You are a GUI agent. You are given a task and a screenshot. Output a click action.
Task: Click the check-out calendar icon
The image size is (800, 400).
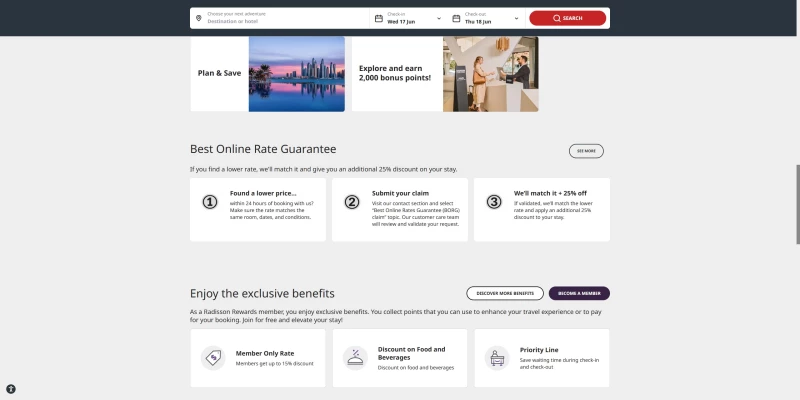pyautogui.click(x=456, y=18)
